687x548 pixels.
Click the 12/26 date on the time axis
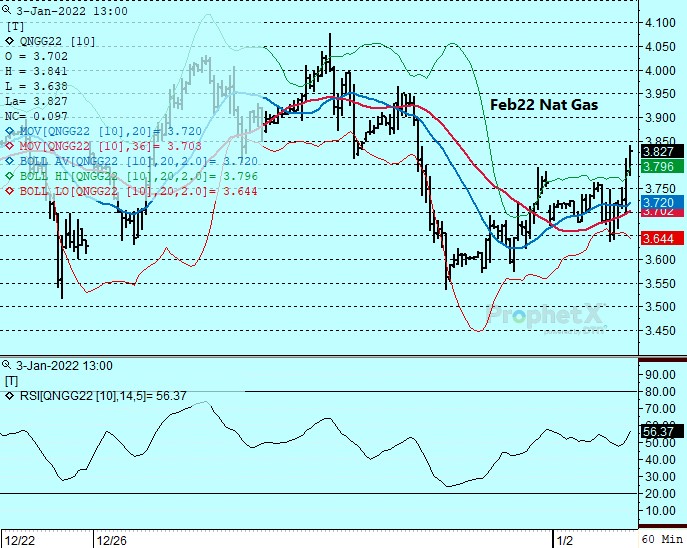click(110, 539)
